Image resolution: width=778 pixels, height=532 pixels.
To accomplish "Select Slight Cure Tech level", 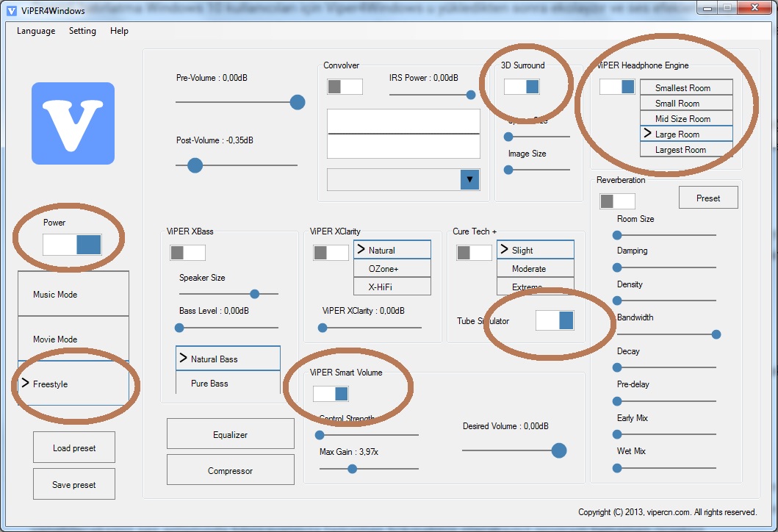I will (x=536, y=250).
